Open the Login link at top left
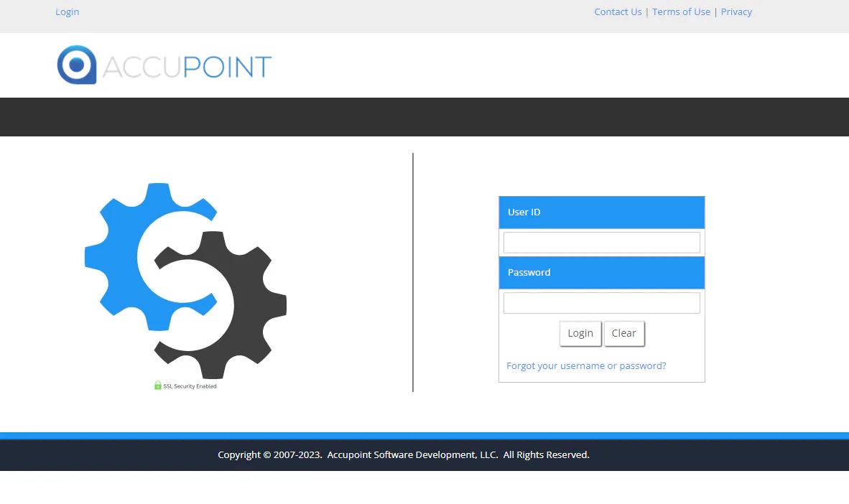Image resolution: width=849 pixels, height=504 pixels. [x=67, y=11]
